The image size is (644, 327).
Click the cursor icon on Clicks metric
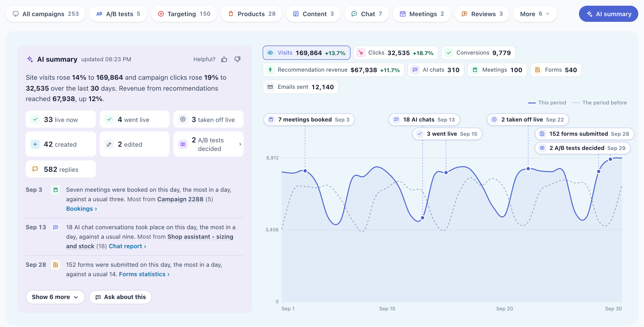[361, 53]
